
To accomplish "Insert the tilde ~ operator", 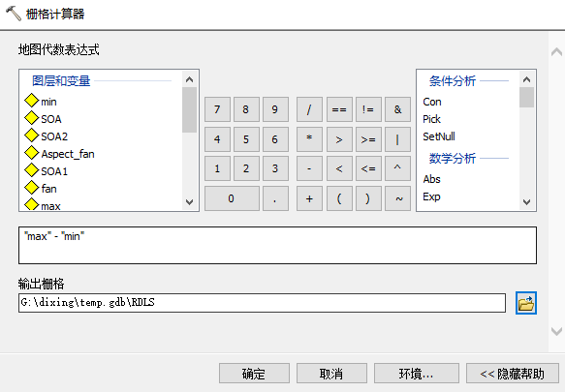I will point(397,198).
